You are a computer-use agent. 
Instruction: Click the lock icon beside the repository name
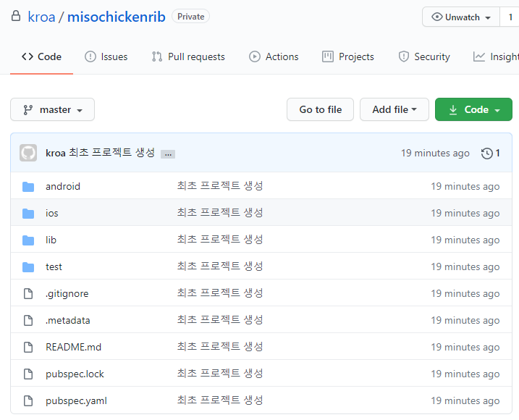pyautogui.click(x=15, y=16)
